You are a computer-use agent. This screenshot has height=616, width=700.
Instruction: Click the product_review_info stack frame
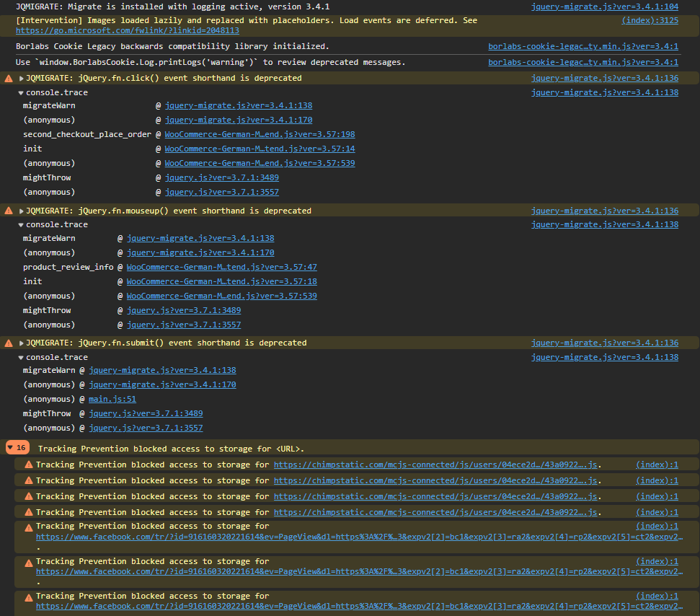(68, 267)
